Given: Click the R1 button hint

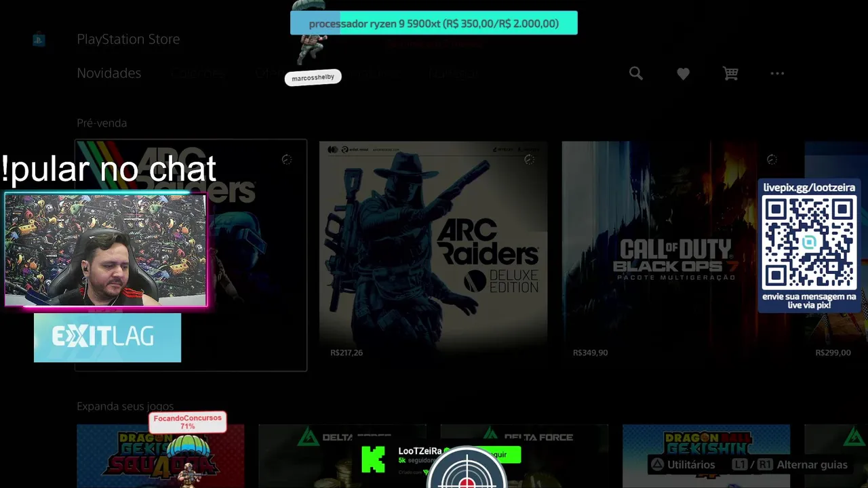Looking at the screenshot, I should (765, 465).
